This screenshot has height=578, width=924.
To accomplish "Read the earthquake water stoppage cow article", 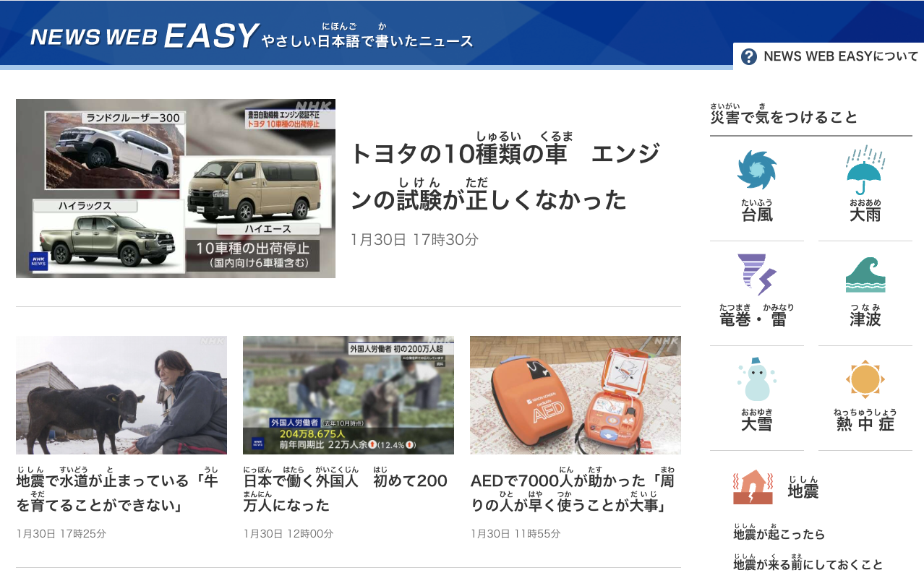I will click(117, 491).
